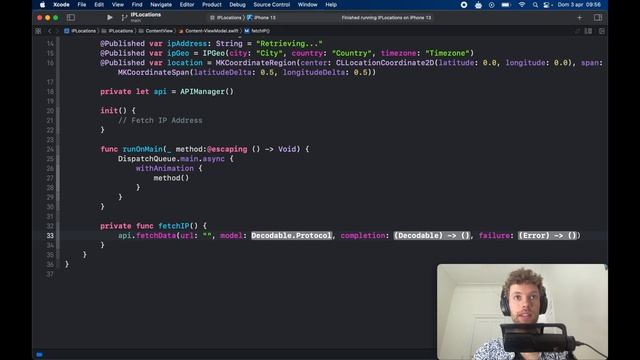This screenshot has width=640, height=360.
Task: Go forward in editor history
Action: [57, 31]
